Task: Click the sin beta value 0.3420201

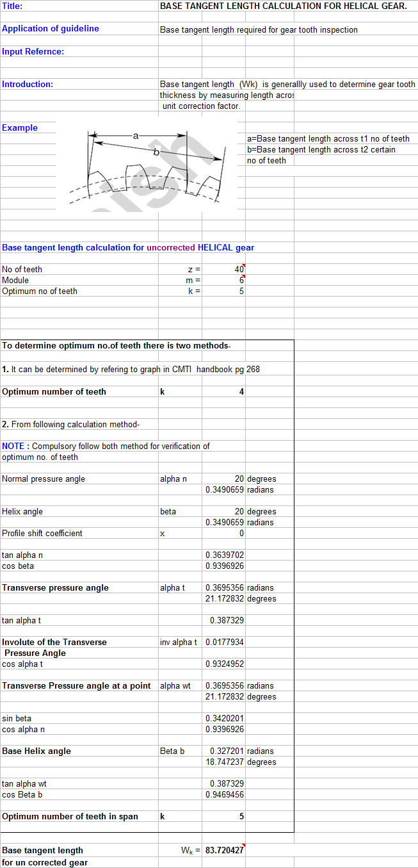Action: tap(224, 718)
